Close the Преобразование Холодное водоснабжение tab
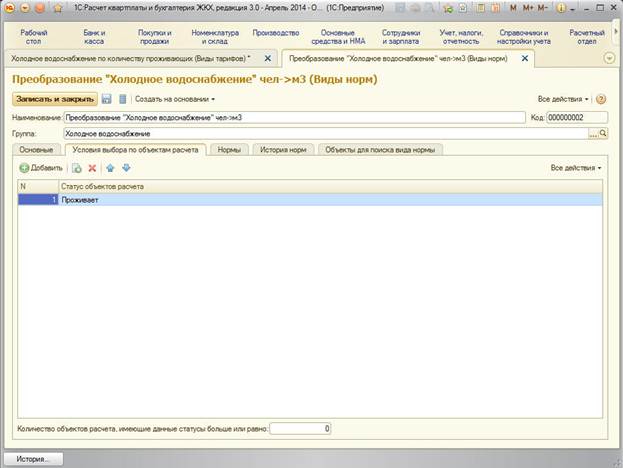The image size is (623, 468). pos(525,58)
